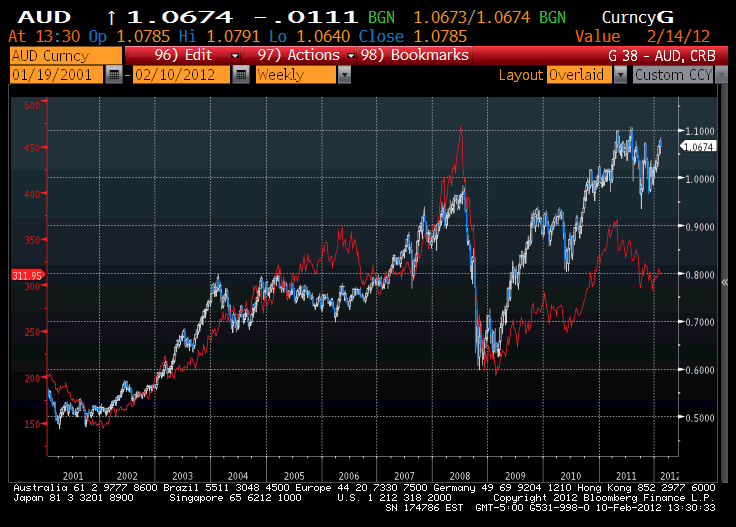Viewport: 736px width, 527px height.
Task: Click the 2001 label on the time axis
Action: [x=73, y=475]
